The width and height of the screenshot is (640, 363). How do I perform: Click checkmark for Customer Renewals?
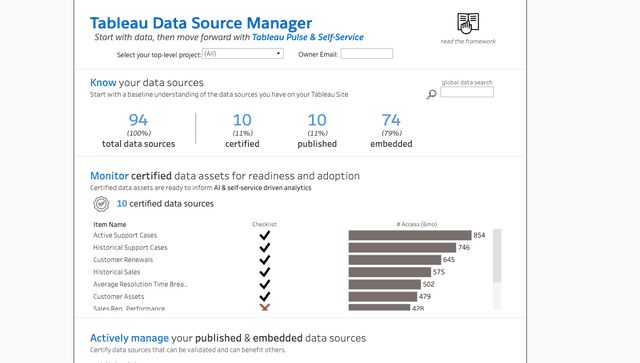264,260
